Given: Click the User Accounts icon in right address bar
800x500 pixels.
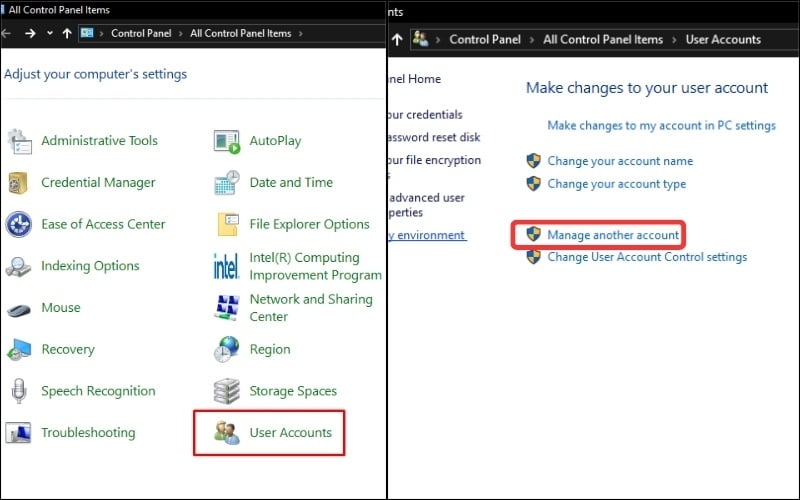Looking at the screenshot, I should click(x=420, y=39).
